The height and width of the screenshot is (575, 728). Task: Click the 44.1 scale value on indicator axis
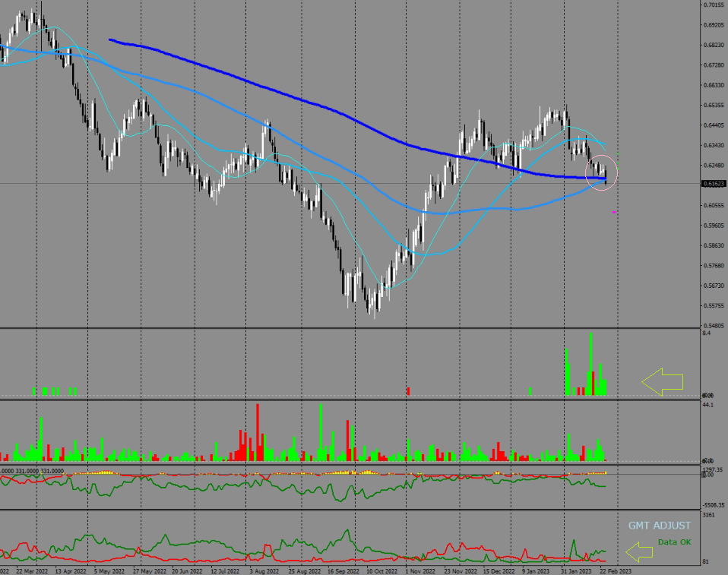tap(707, 405)
